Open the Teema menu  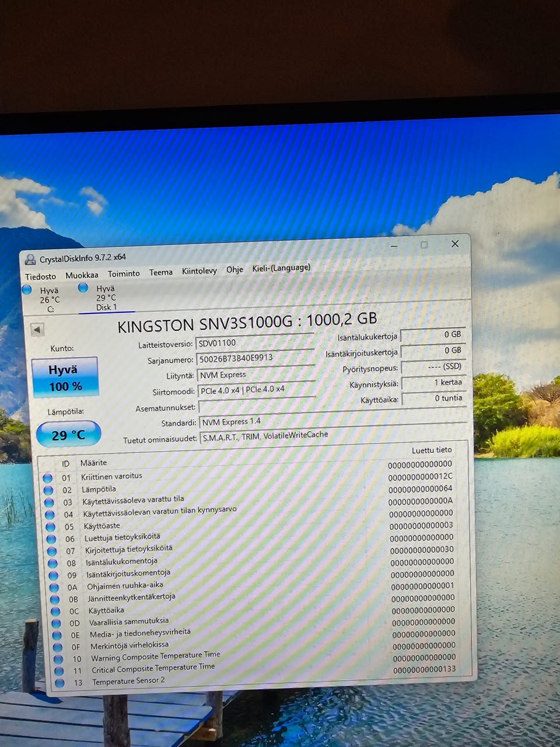pos(161,272)
